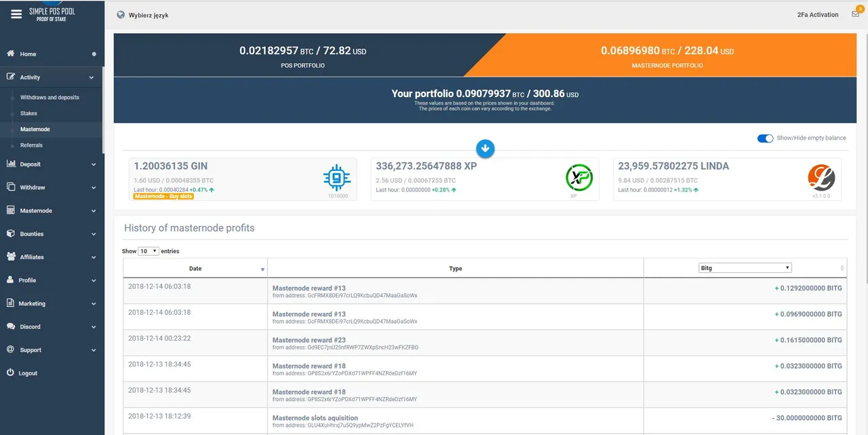Click the Marketing newspaper icon

(x=11, y=303)
